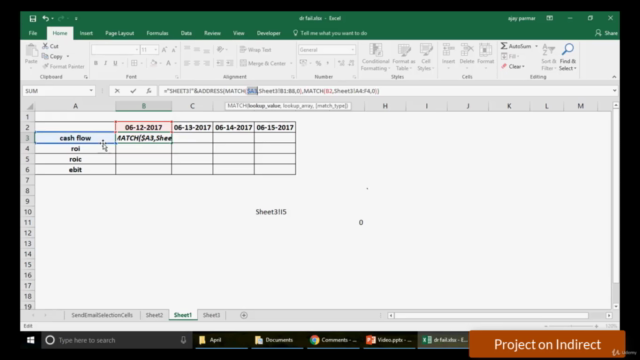
Task: Switch to the Insert tab
Action: (x=86, y=33)
